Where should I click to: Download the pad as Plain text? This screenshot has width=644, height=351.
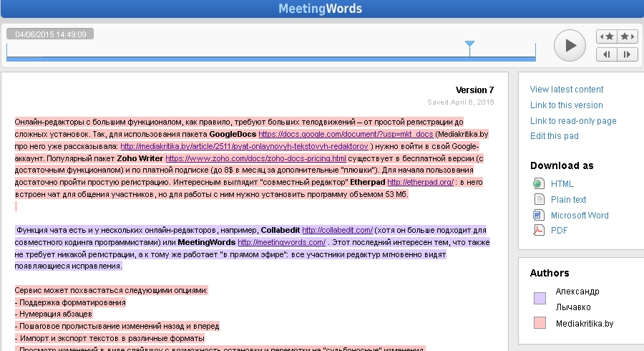coord(568,199)
